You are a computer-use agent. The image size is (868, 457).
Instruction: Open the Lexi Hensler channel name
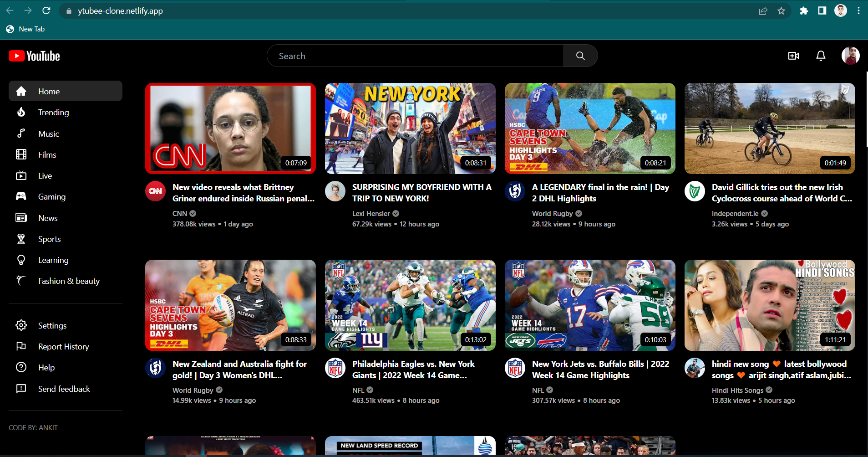coord(371,213)
